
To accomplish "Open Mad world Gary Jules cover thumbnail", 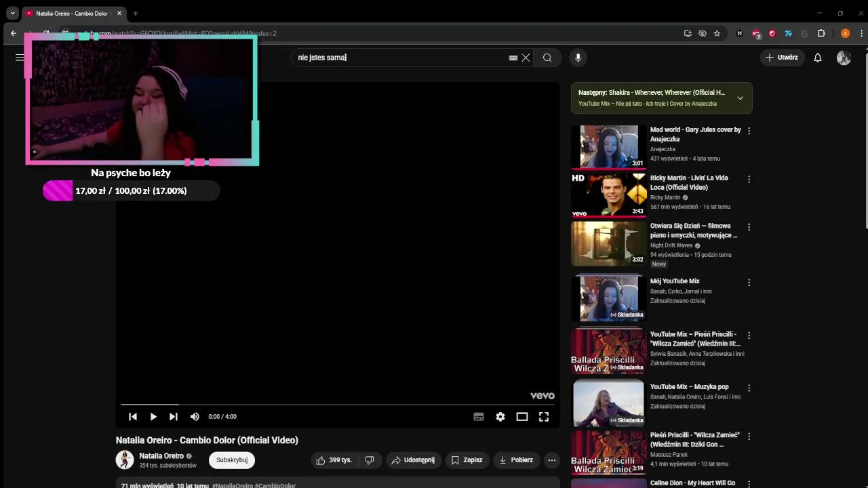I will (x=608, y=146).
